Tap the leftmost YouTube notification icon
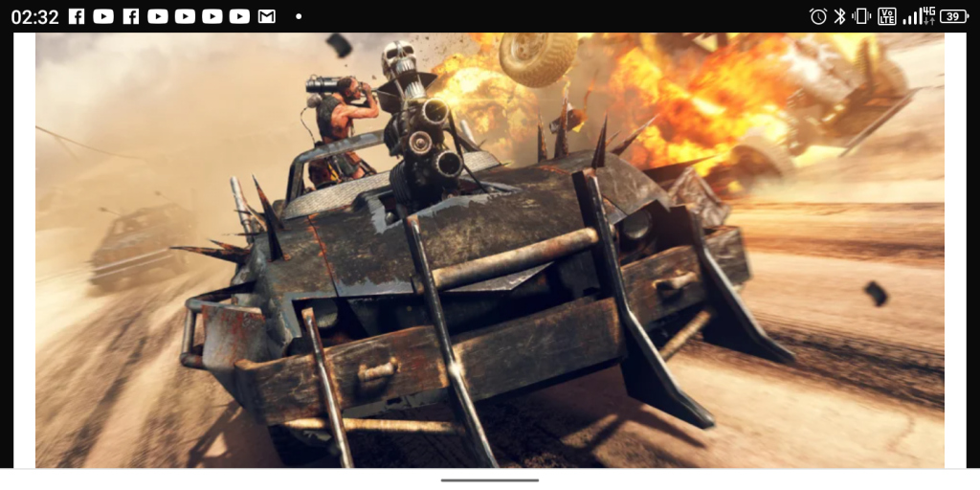 [x=103, y=16]
